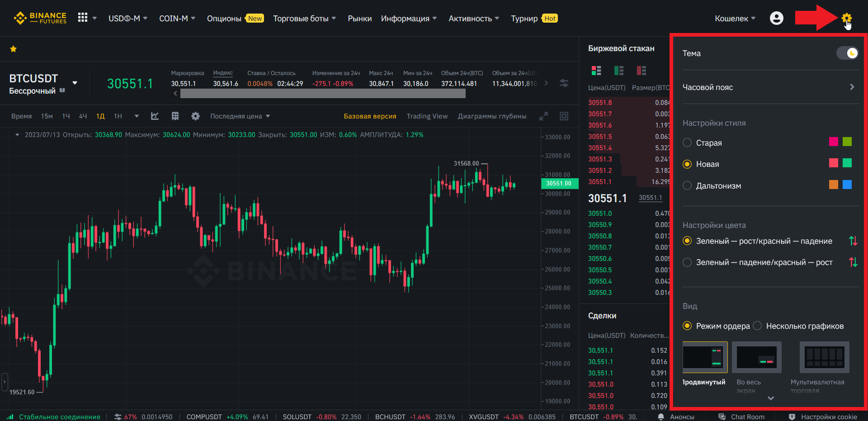Open chart settings gear icon

point(195,116)
